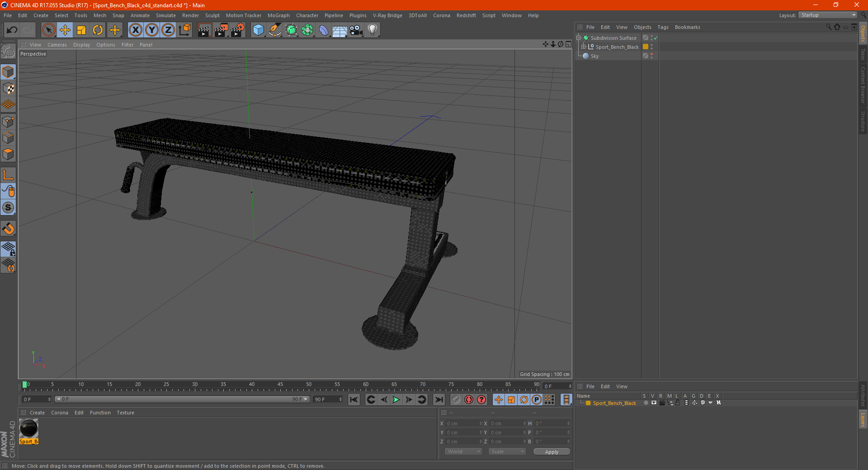
Task: Render to Picture Viewer
Action: (221, 30)
